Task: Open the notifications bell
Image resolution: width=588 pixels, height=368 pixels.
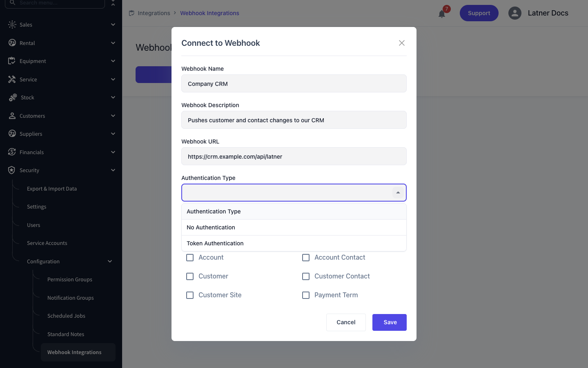Action: 442,14
